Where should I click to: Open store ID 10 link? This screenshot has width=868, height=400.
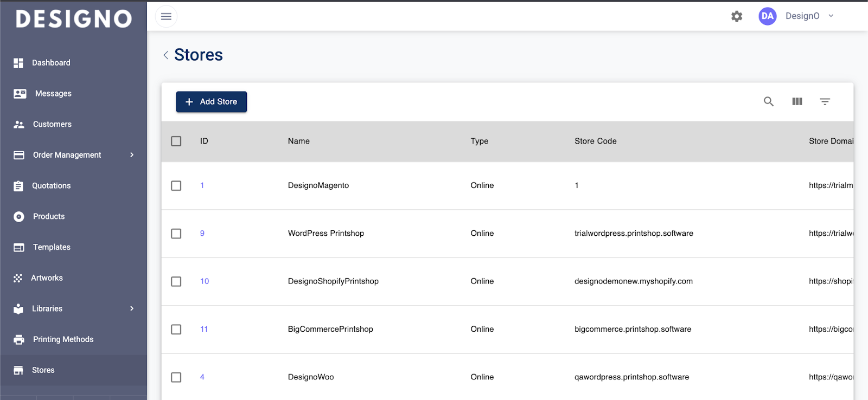click(x=205, y=281)
